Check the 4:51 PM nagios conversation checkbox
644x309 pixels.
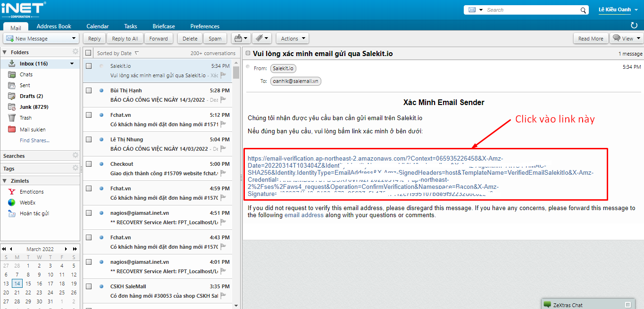pos(89,213)
